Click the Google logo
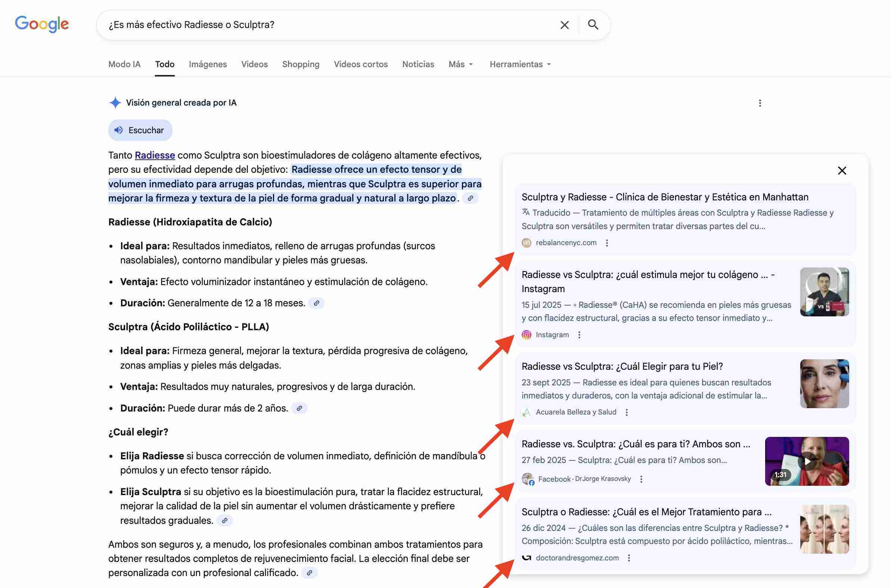Viewport: 891px width, 588px height. click(x=42, y=24)
